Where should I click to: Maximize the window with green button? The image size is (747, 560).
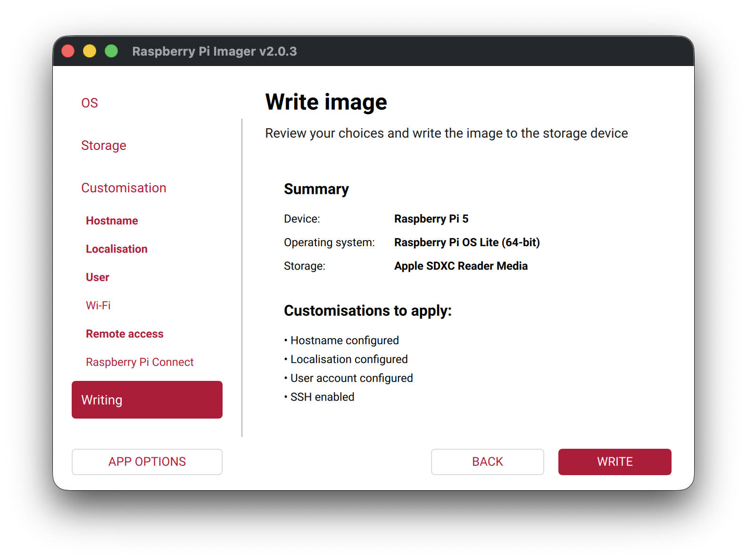111,51
